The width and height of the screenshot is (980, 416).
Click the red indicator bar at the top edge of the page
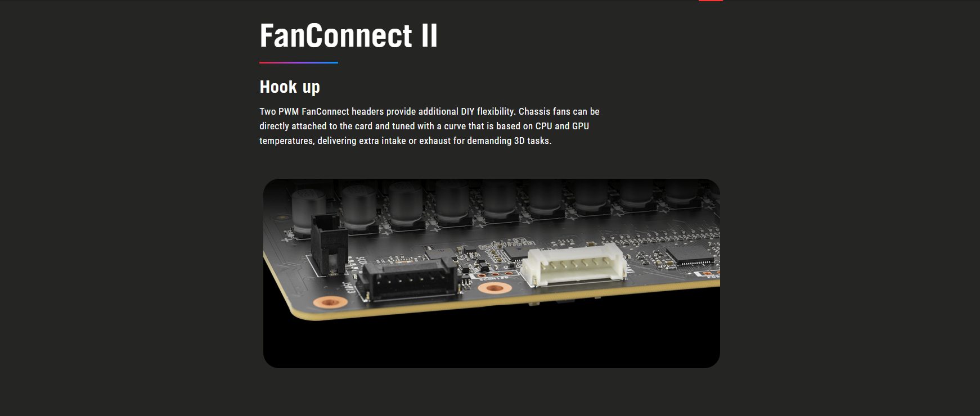tap(711, 1)
